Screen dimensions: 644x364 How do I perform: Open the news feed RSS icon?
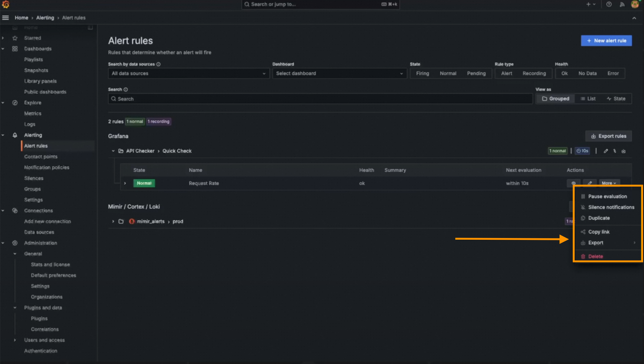tap(622, 4)
